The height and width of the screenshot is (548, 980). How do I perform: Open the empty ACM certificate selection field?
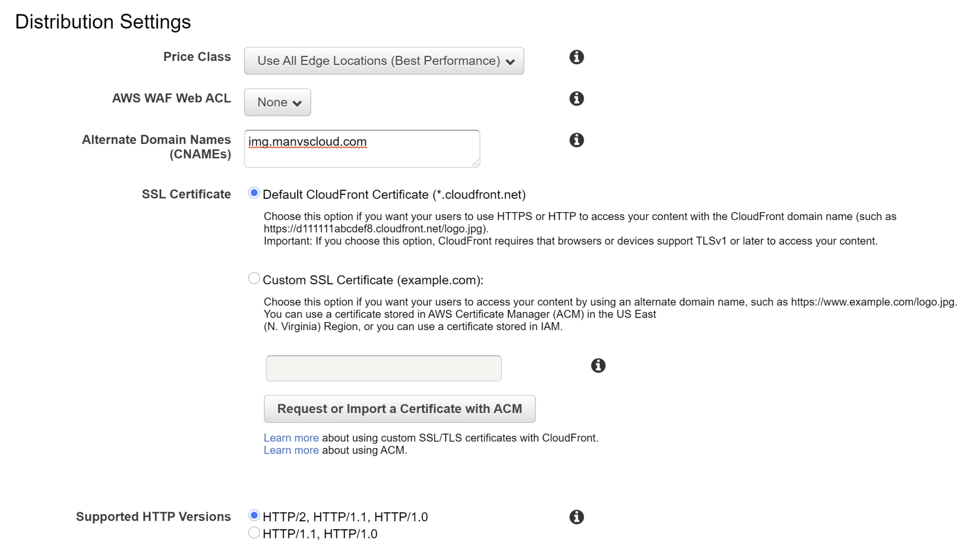(x=383, y=368)
